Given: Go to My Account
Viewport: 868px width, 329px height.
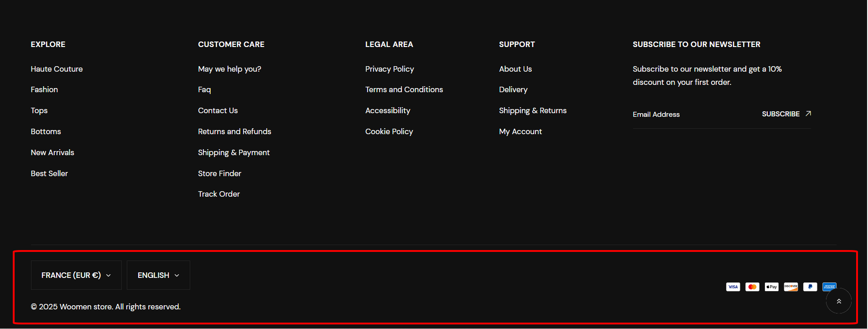Looking at the screenshot, I should 520,131.
